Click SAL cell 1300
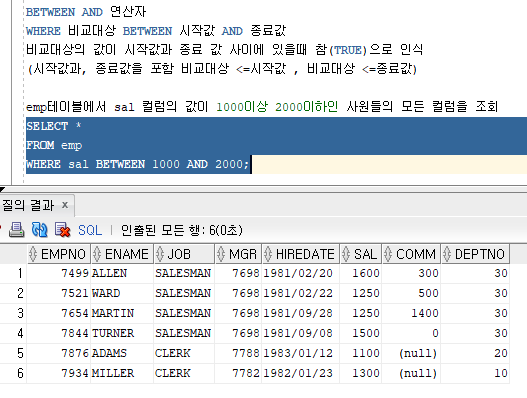This screenshot has height=398, width=527. click(x=361, y=373)
